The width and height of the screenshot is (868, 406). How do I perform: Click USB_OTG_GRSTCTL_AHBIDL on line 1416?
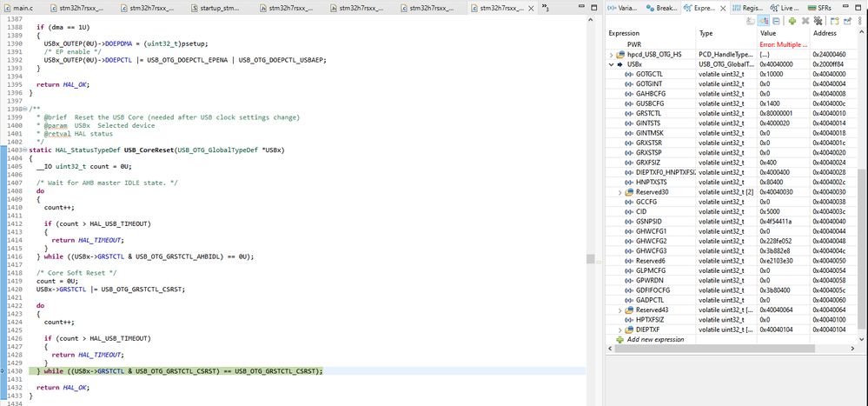tap(179, 257)
